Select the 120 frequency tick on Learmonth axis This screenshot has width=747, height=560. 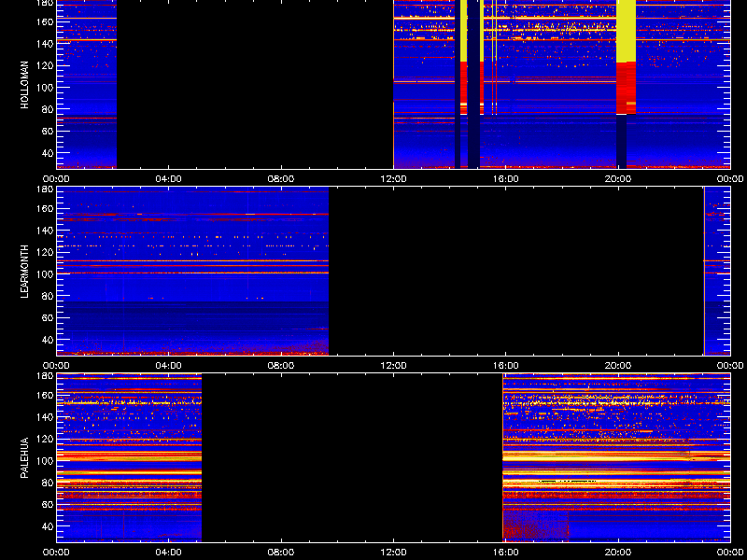44,252
